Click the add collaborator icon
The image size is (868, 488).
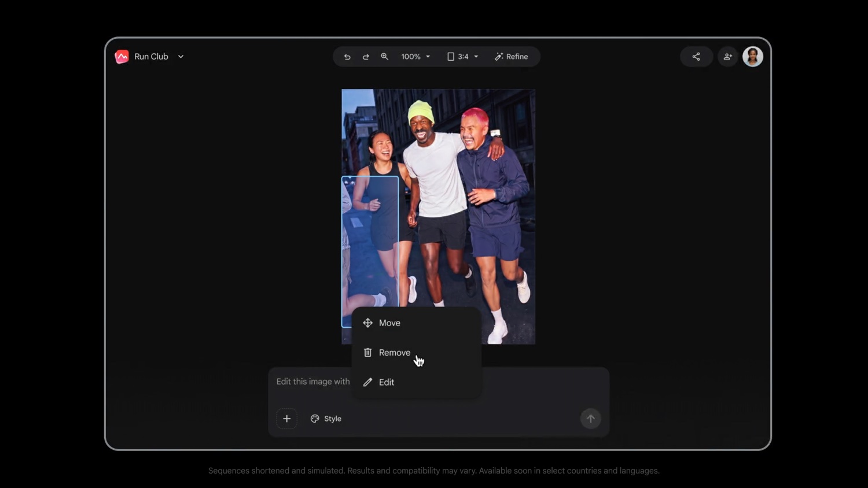(x=727, y=57)
